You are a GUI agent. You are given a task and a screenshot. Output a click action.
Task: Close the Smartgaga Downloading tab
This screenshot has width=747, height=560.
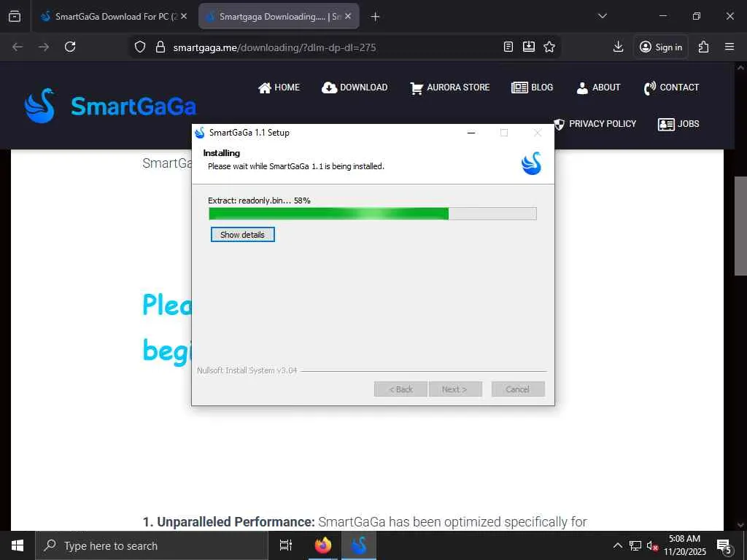[348, 16]
